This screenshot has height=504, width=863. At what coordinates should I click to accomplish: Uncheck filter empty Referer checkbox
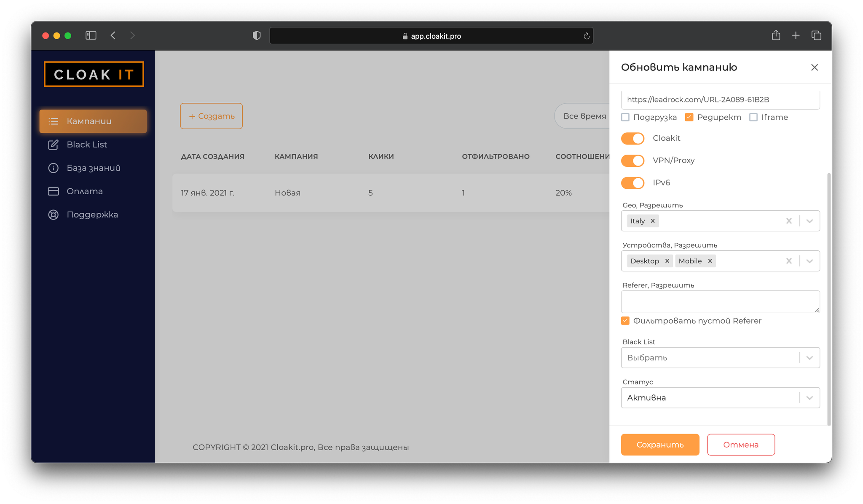[x=625, y=321]
